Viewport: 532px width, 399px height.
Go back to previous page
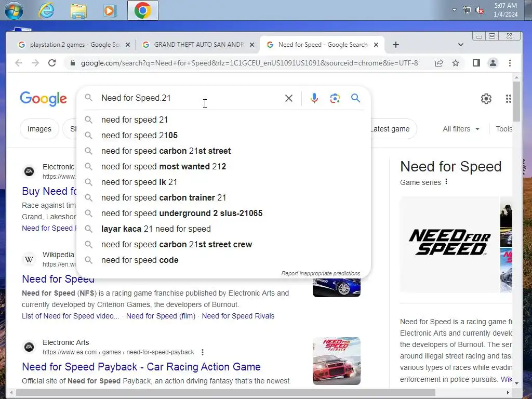click(19, 63)
